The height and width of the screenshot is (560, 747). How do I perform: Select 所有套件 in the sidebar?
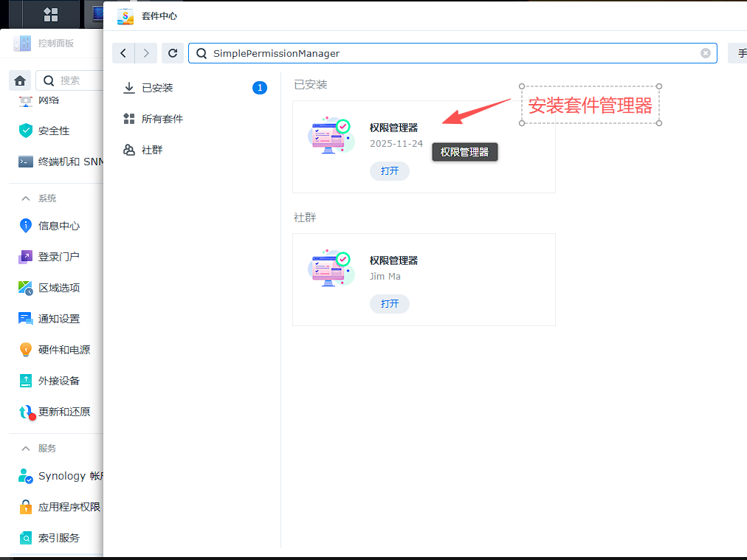(162, 119)
